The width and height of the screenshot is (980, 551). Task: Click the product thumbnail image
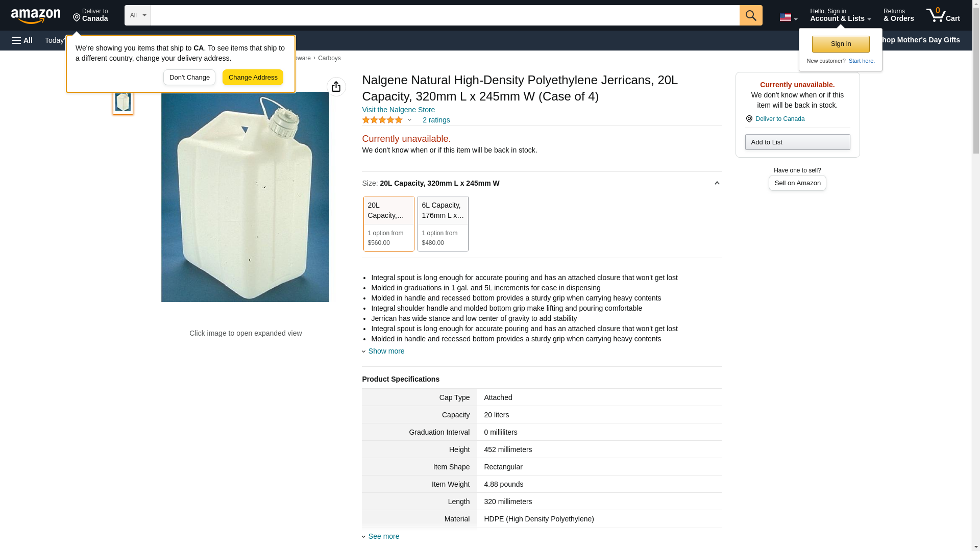[123, 102]
